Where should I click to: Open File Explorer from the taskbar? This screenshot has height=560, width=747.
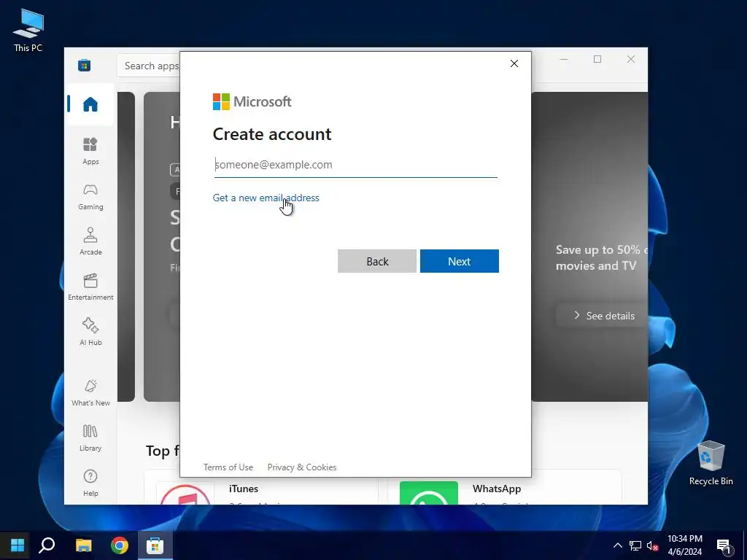tap(83, 545)
